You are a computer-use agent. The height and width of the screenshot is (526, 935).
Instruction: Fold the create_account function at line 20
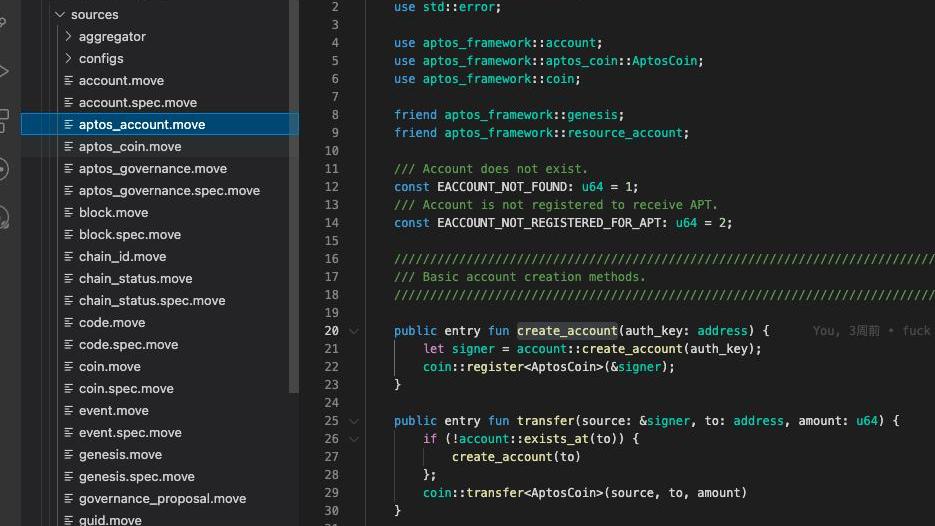coord(354,331)
